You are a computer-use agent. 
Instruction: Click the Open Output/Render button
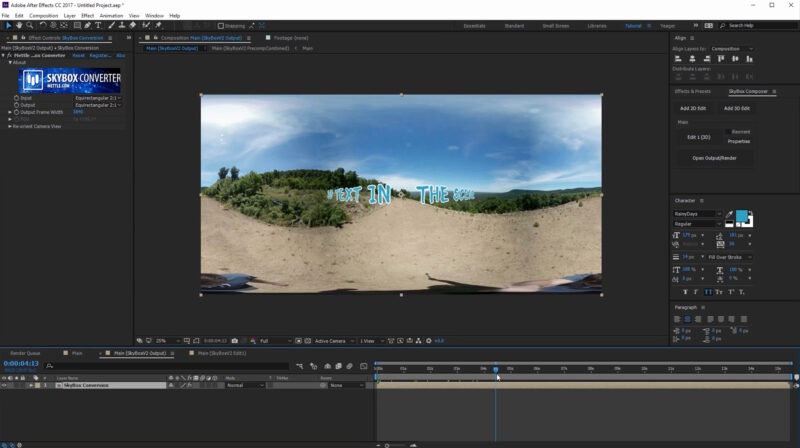[714, 158]
